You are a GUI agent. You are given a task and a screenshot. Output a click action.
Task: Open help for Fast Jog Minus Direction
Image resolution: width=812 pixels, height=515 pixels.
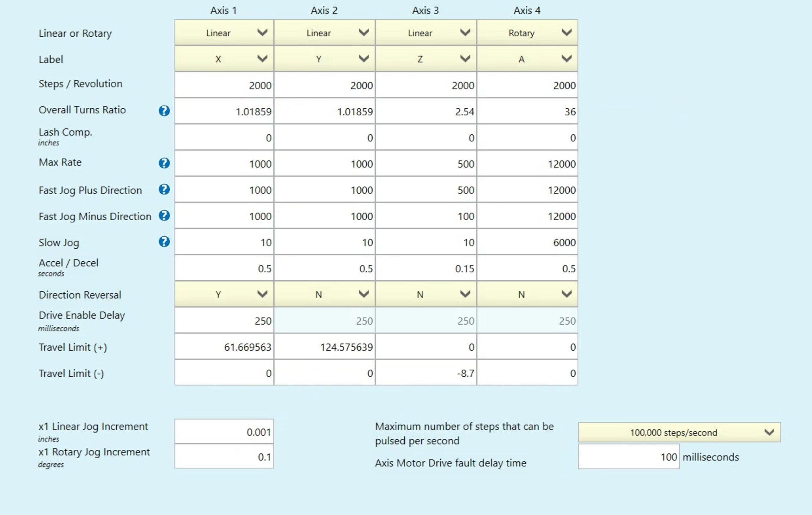point(164,216)
